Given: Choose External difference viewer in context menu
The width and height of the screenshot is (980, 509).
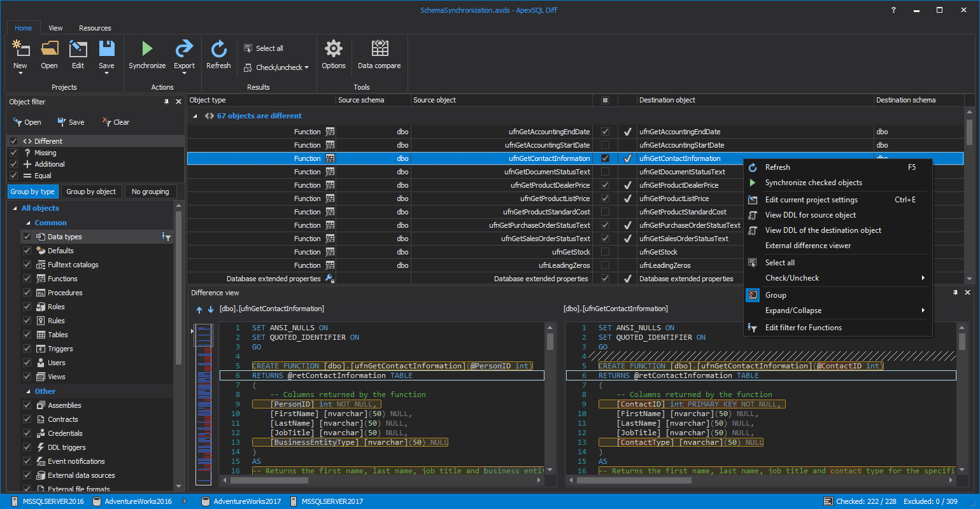Looking at the screenshot, I should click(x=838, y=246).
